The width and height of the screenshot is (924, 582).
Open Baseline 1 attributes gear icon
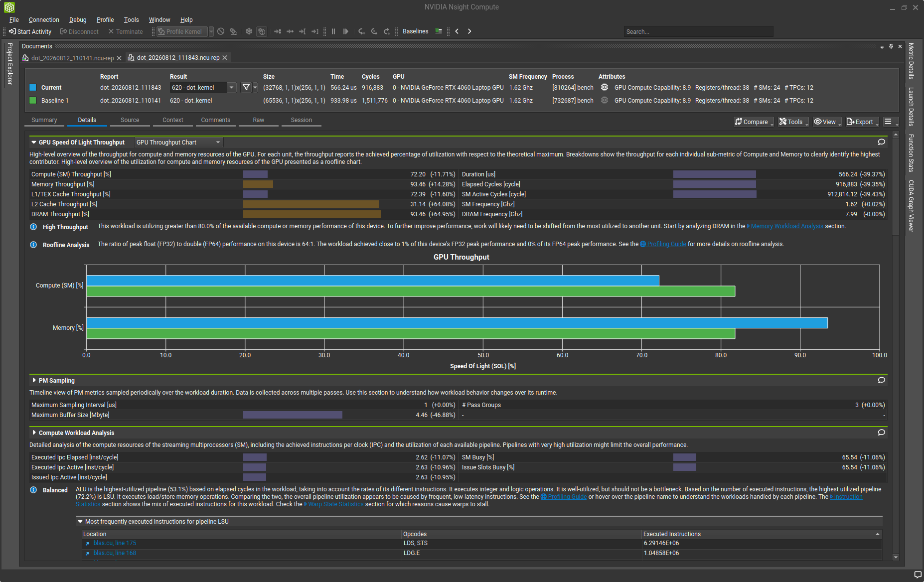[x=605, y=100]
